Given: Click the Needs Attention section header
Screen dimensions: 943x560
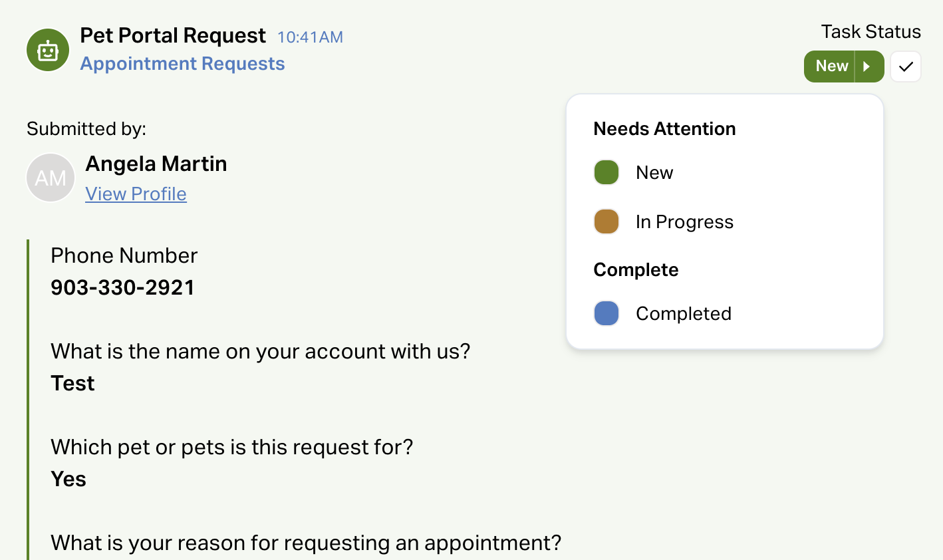Looking at the screenshot, I should pos(664,128).
